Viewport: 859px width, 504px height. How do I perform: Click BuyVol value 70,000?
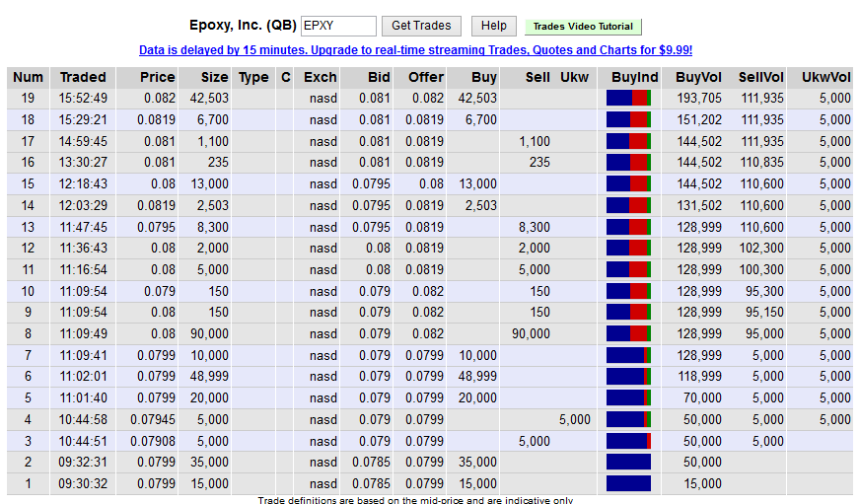click(702, 397)
